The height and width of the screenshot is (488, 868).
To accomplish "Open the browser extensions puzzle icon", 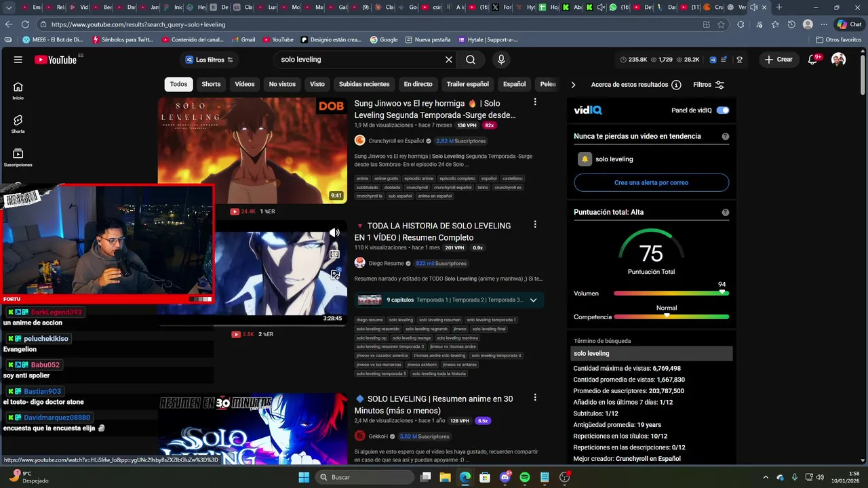I will tap(741, 24).
